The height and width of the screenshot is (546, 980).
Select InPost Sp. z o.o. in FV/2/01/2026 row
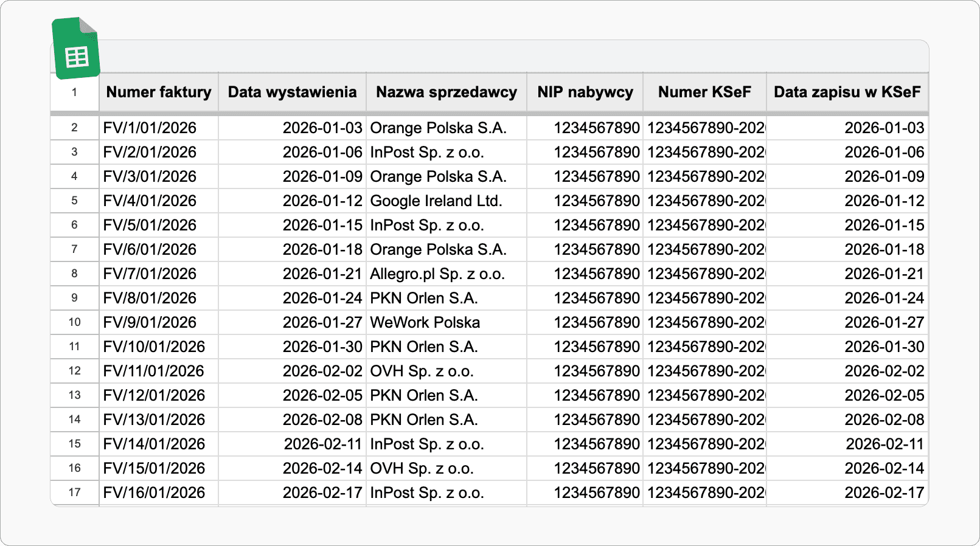[447, 152]
